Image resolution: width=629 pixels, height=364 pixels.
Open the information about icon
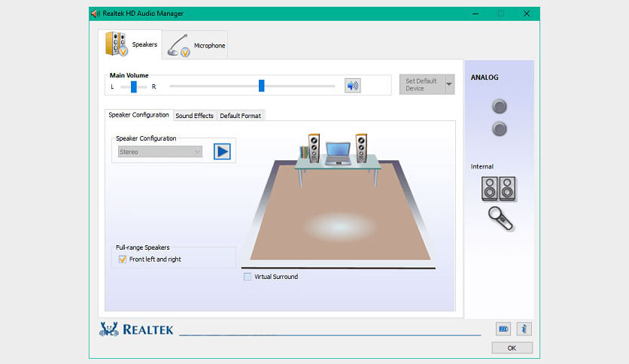(524, 329)
